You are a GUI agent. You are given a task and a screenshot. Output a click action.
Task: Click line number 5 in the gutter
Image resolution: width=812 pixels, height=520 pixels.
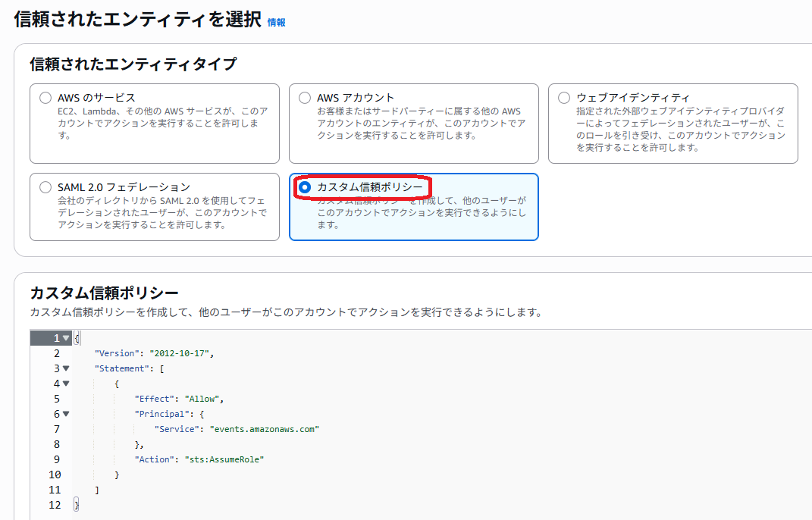coord(58,398)
